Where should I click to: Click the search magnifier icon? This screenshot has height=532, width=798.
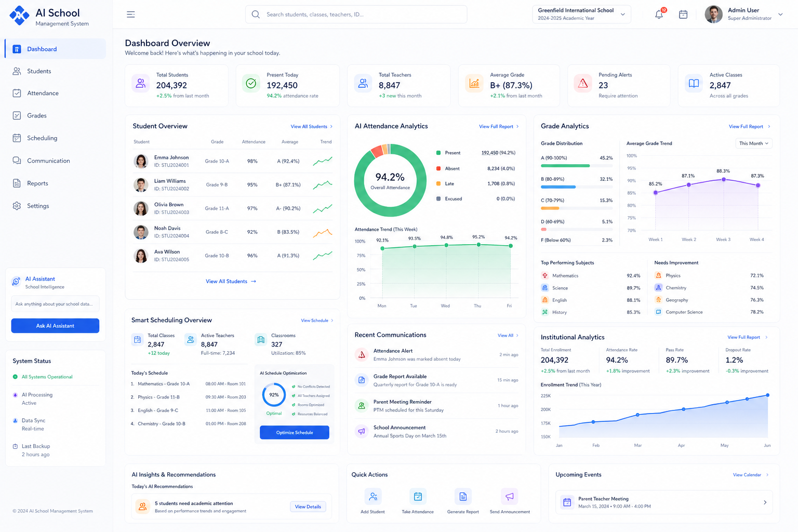256,15
